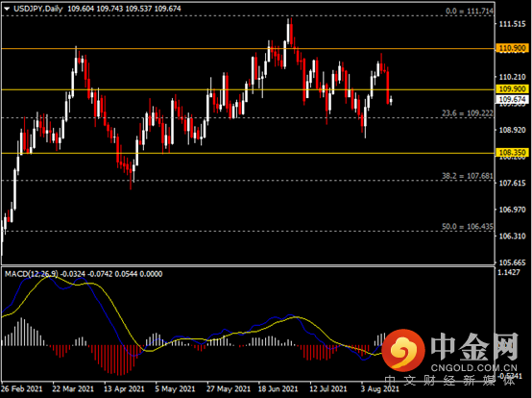Image resolution: width=532 pixels, height=398 pixels.
Task: Select the 108.350 yellow horizontal line
Action: (248, 153)
